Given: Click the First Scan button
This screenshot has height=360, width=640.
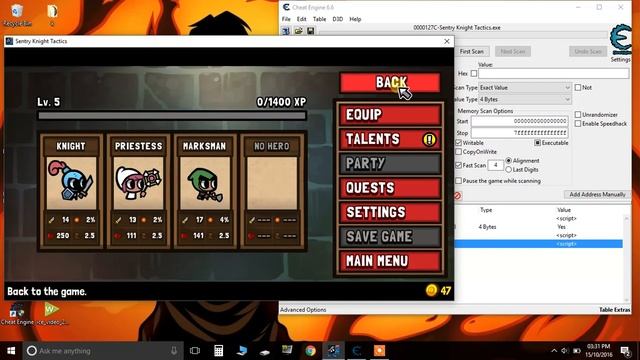Looking at the screenshot, I should (471, 51).
